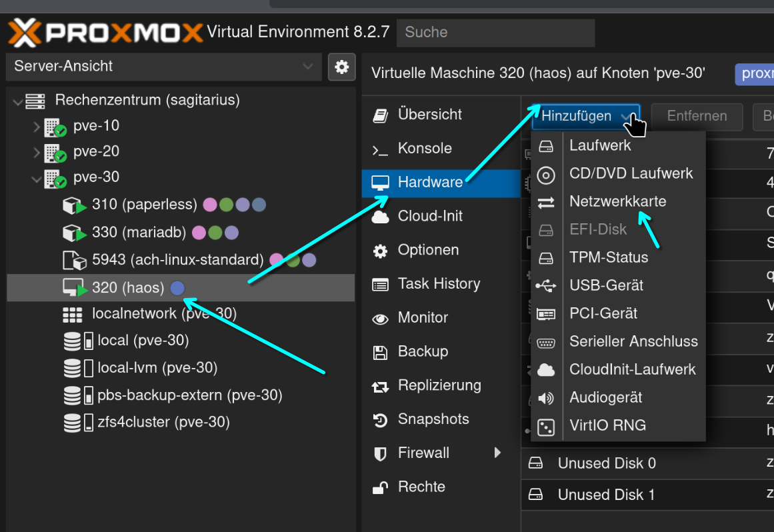Image resolution: width=774 pixels, height=532 pixels.
Task: Open the Optionen tab
Action: [441, 250]
